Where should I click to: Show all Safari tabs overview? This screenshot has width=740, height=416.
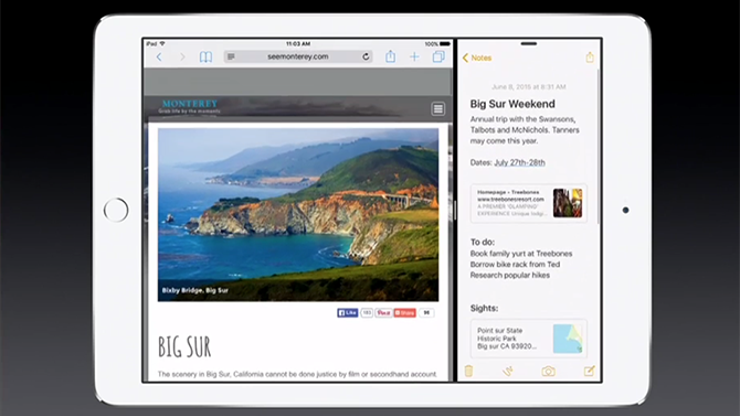click(x=438, y=57)
